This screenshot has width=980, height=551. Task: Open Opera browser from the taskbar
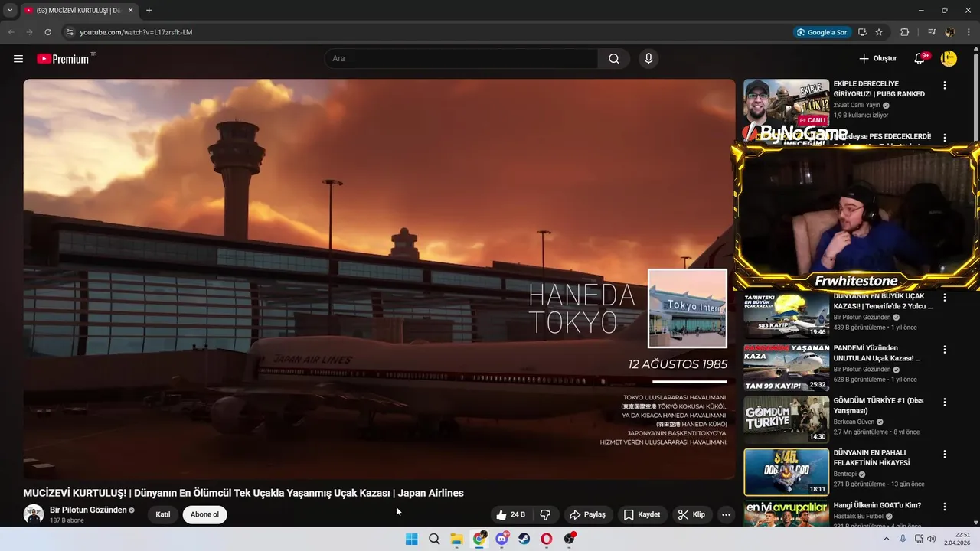click(x=547, y=539)
